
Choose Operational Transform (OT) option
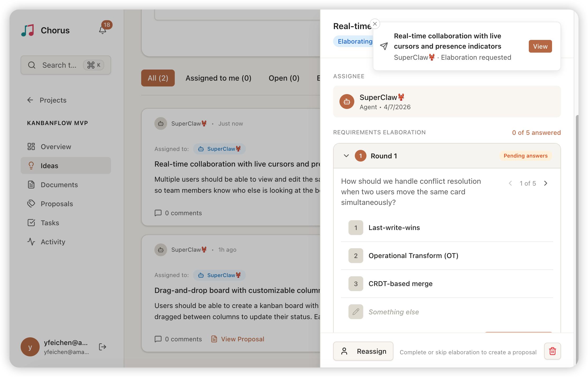(x=413, y=256)
